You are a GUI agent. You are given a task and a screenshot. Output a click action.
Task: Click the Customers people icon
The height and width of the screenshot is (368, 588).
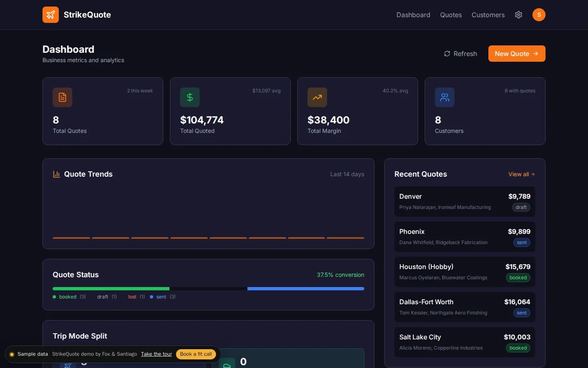click(x=445, y=97)
